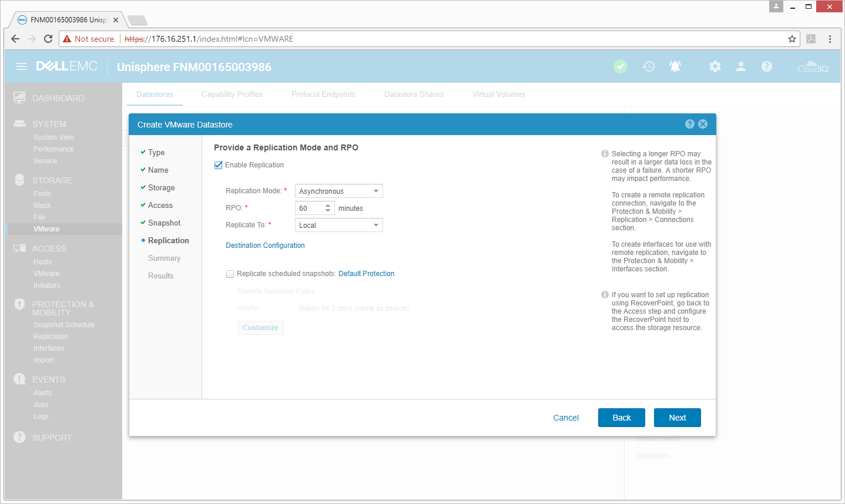Open the settings gear icon
Screen dimensions: 845x504
[x=715, y=66]
